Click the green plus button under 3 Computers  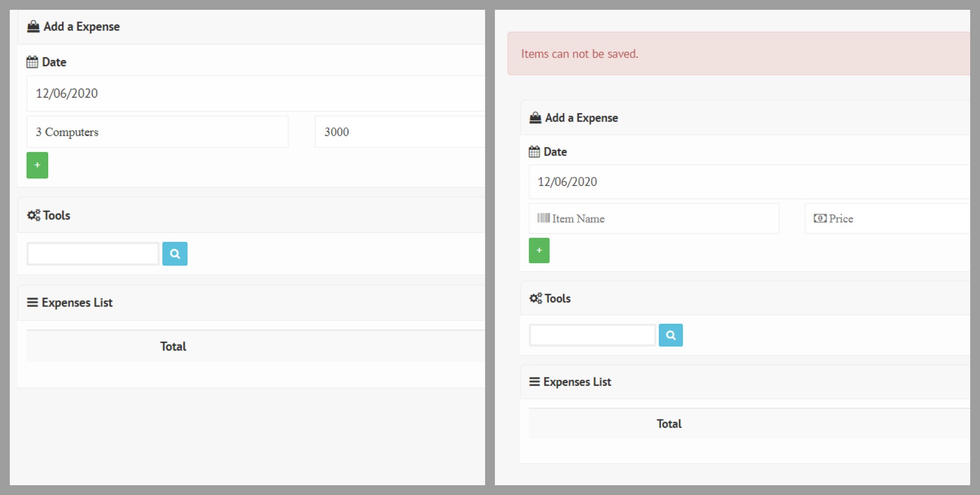37,165
